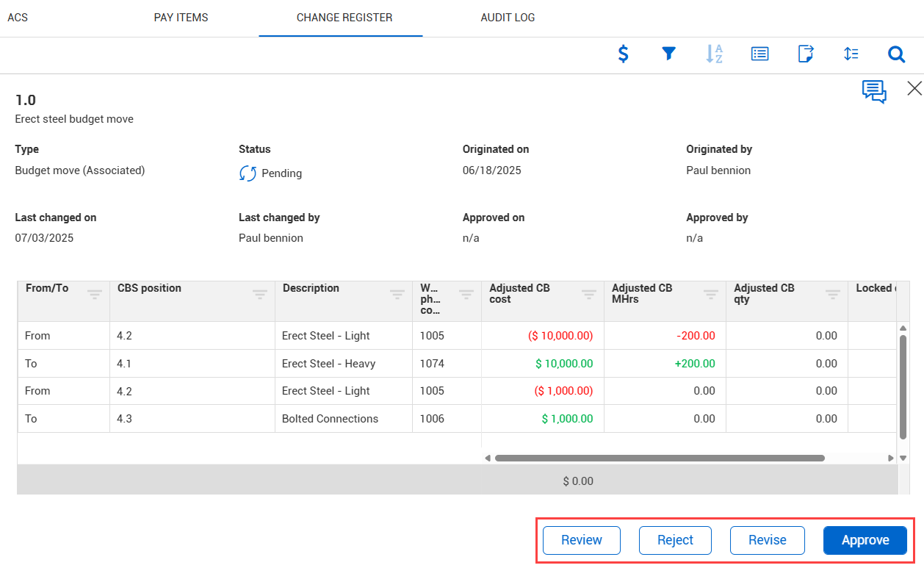Reject the budget move change
The width and height of the screenshot is (924, 568).
tap(675, 540)
